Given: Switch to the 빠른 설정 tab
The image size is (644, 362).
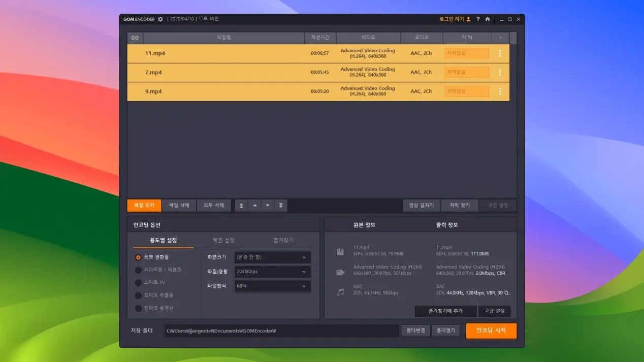Looking at the screenshot, I should coord(223,240).
